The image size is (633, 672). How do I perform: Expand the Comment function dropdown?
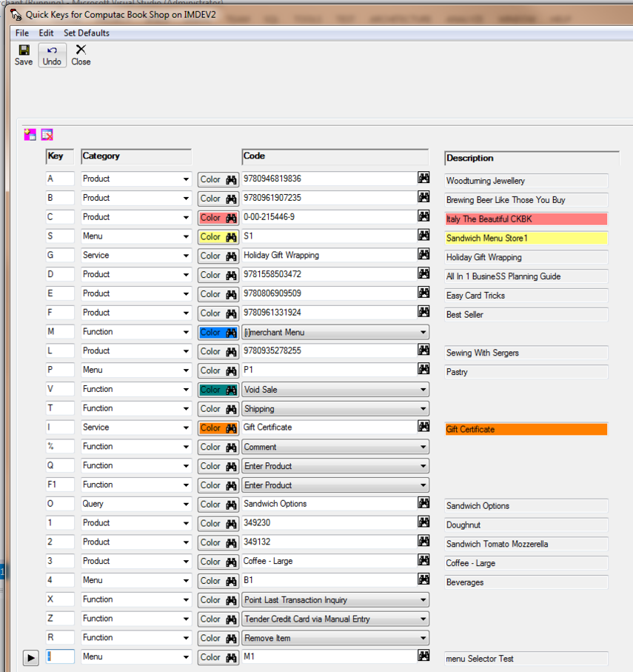coord(423,447)
